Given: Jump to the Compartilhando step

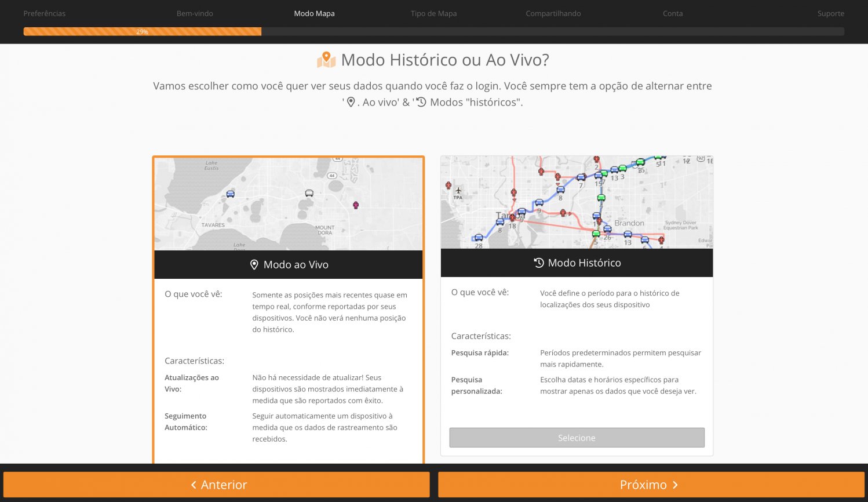Looking at the screenshot, I should tap(553, 13).
